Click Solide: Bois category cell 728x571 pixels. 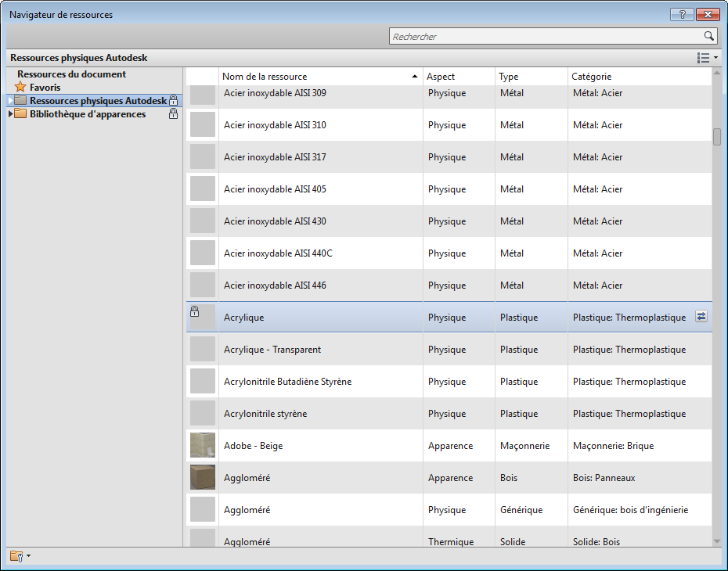[596, 541]
